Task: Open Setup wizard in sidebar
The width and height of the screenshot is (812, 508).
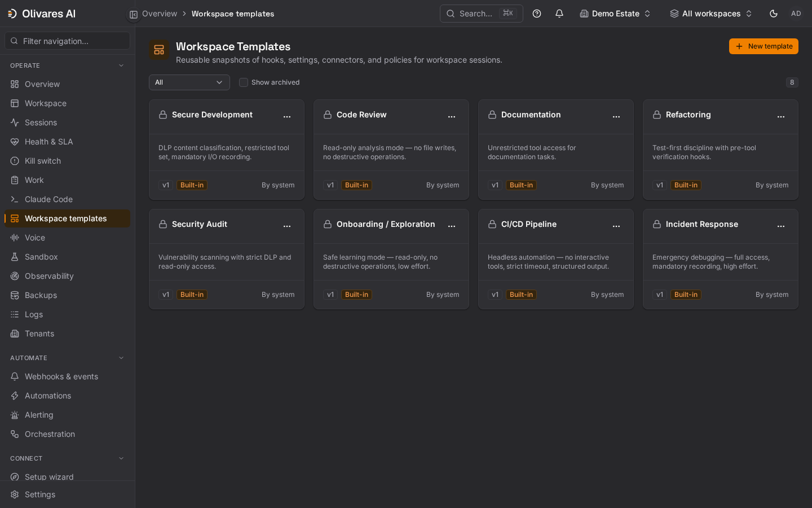Action: 67,477
